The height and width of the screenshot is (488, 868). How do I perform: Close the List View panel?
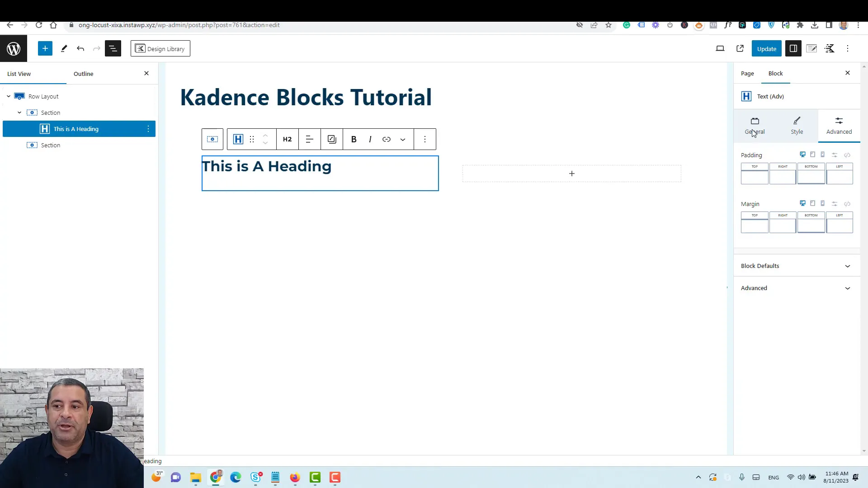tap(146, 73)
